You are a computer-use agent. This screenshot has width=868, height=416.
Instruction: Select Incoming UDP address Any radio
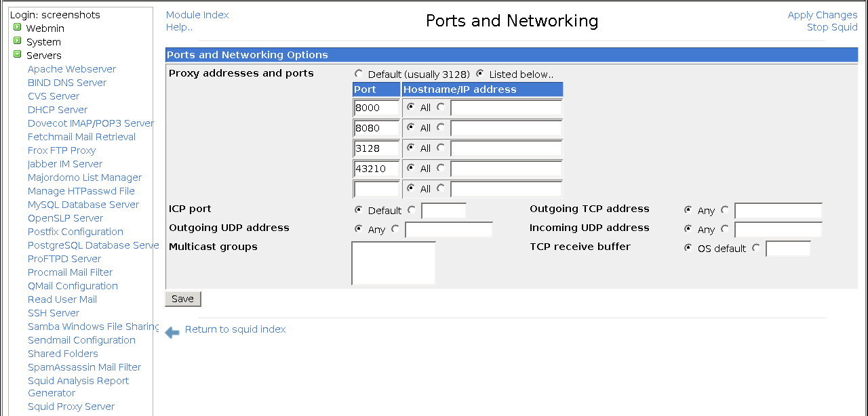click(x=688, y=229)
